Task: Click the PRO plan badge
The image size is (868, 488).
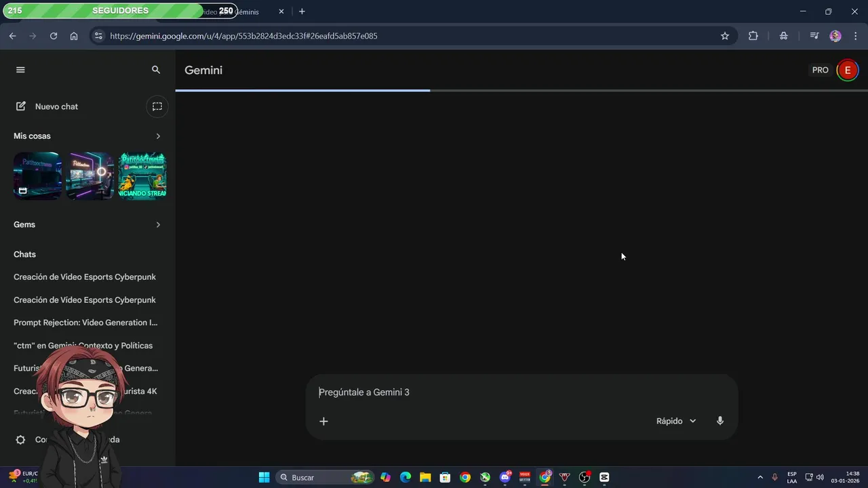Action: click(x=821, y=70)
